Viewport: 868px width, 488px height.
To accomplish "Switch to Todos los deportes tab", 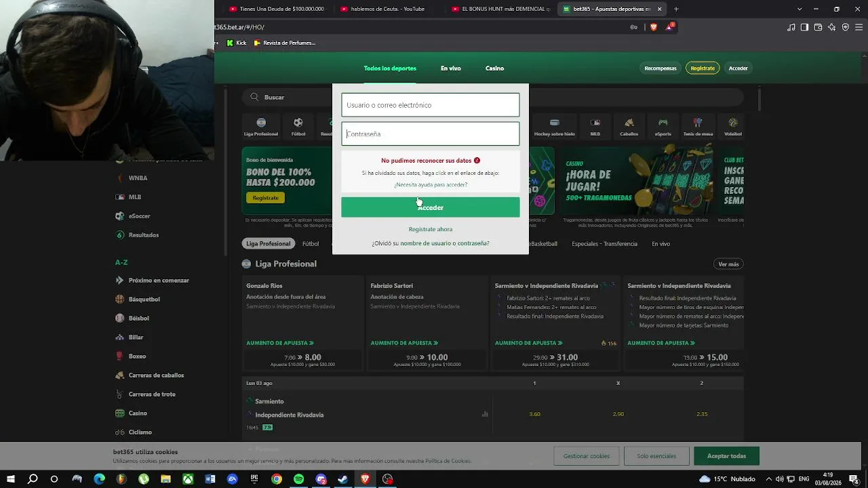I will point(390,68).
